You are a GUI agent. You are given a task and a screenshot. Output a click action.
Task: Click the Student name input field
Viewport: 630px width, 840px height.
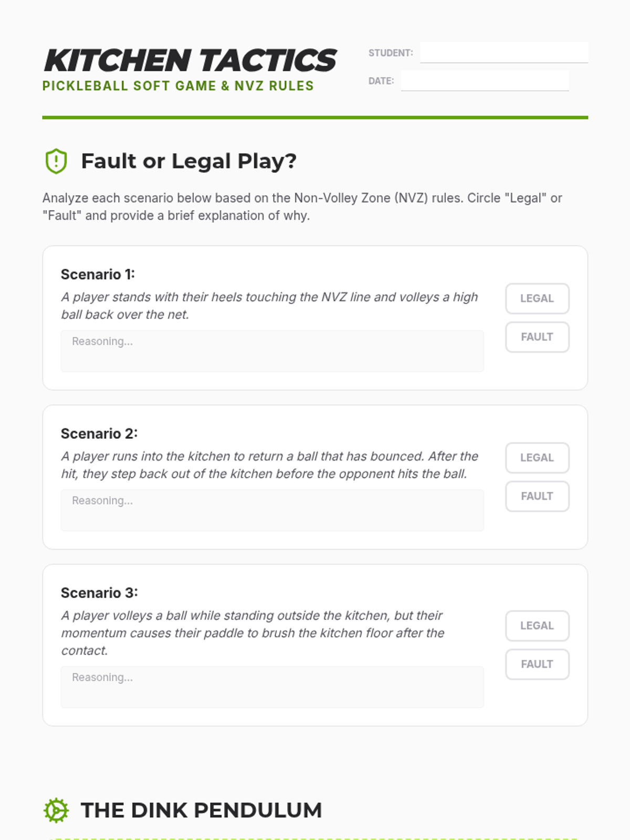tap(504, 52)
